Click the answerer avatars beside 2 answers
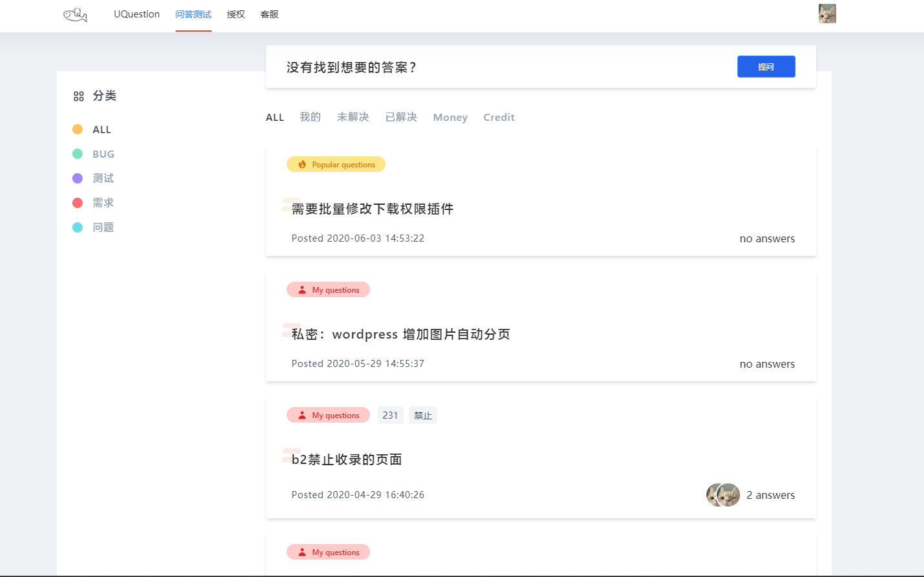 tap(723, 495)
